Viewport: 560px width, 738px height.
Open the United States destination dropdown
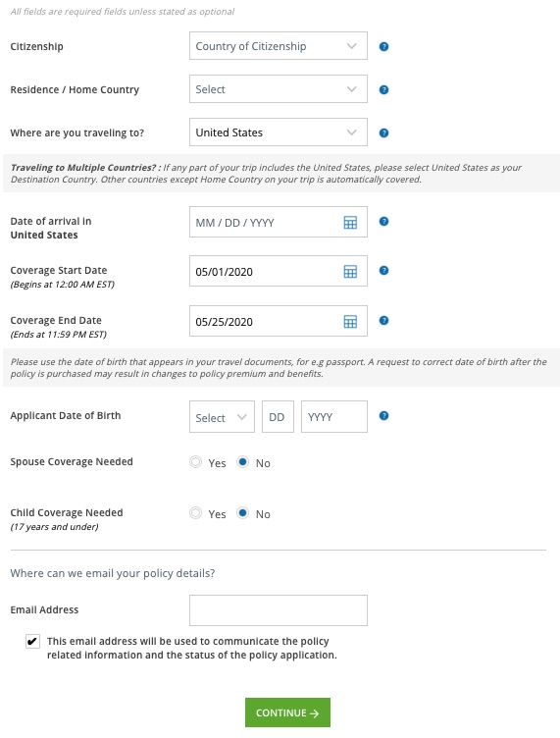pyautogui.click(x=279, y=132)
